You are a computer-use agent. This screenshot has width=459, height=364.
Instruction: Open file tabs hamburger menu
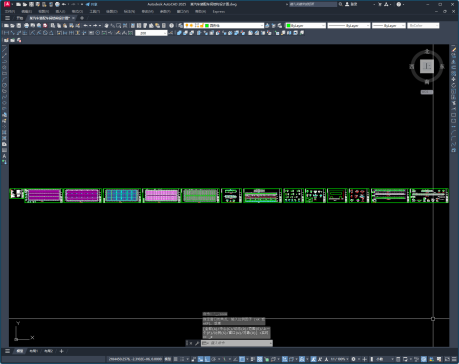coord(7,18)
